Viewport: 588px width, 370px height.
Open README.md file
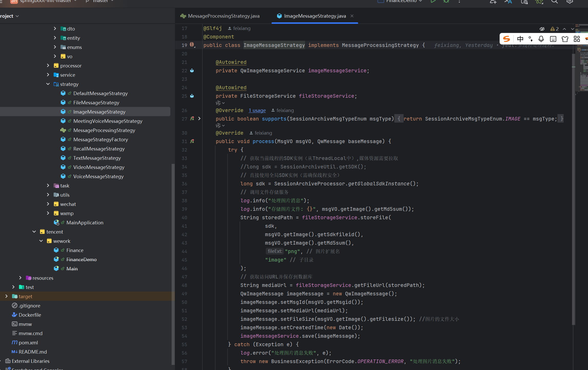coord(33,352)
